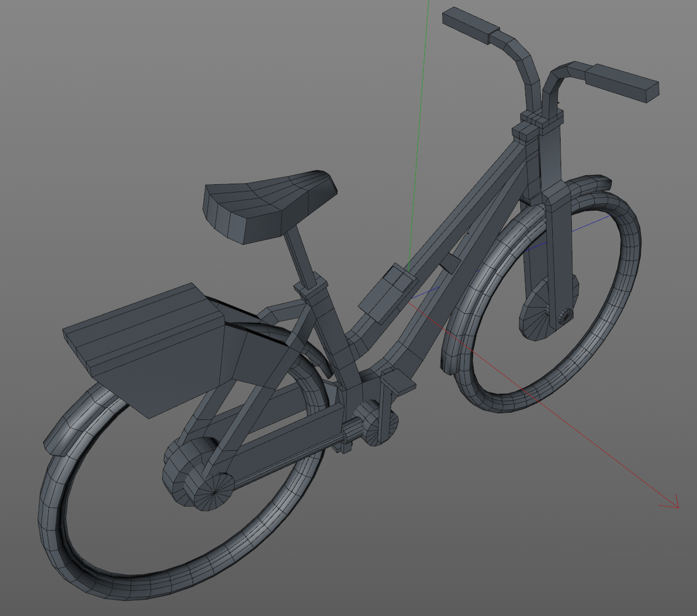This screenshot has height=616, width=697.
Task: Select the left handlebar grip
Action: point(470,25)
